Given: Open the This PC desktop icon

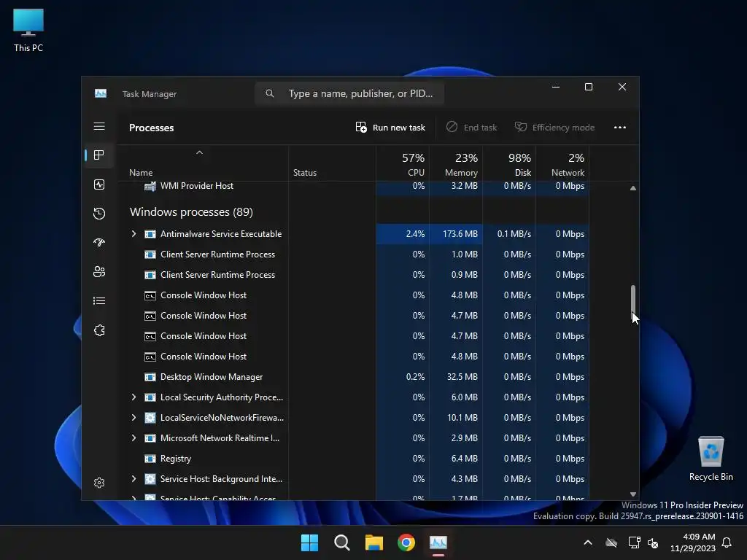Looking at the screenshot, I should (x=28, y=31).
